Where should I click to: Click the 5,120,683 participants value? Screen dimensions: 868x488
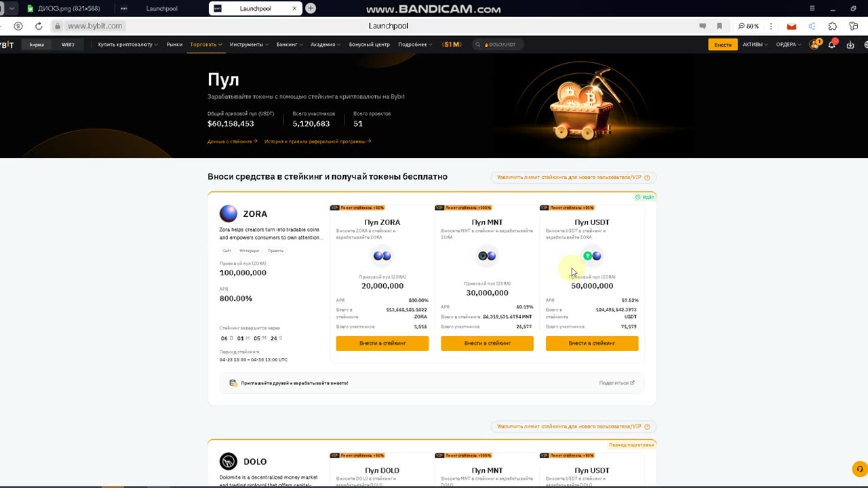pyautogui.click(x=311, y=124)
